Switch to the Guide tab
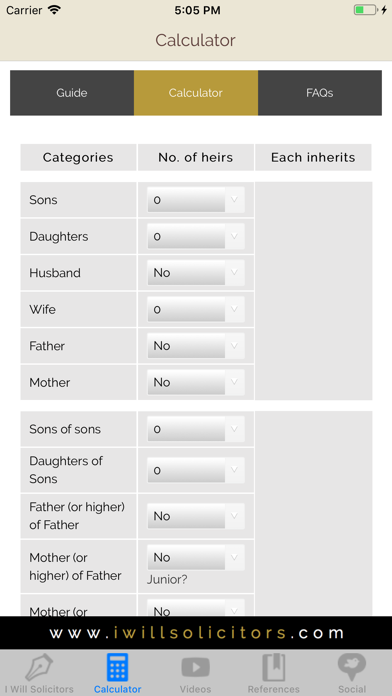Image resolution: width=392 pixels, height=696 pixels. 72,93
